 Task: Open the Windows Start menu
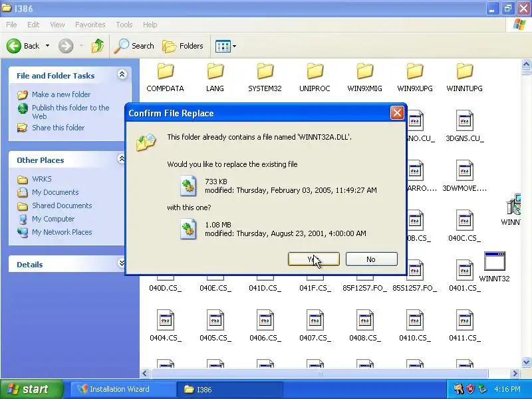point(31,389)
